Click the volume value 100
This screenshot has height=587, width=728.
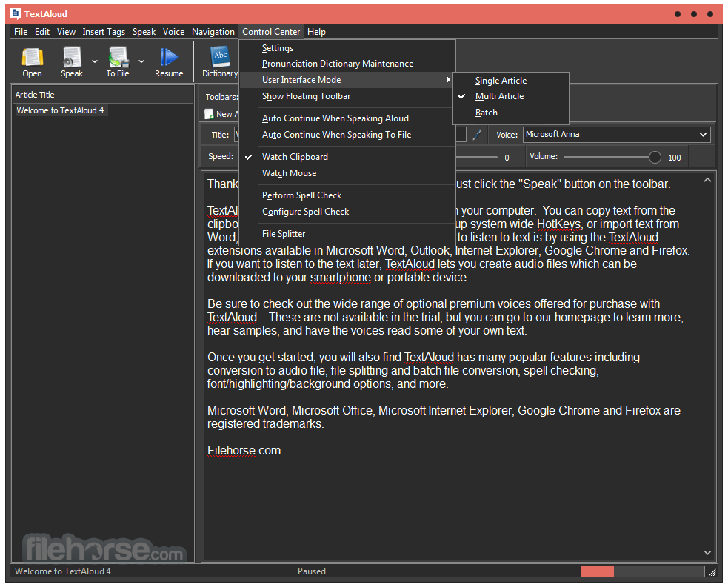[674, 158]
